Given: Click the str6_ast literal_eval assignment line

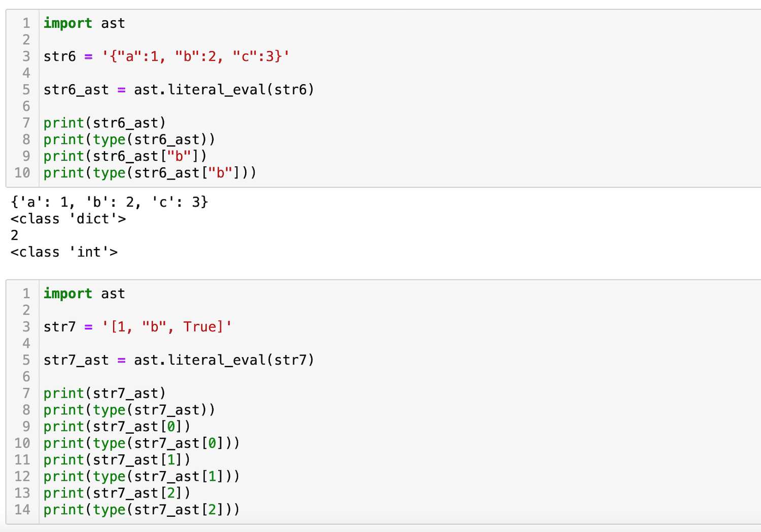Looking at the screenshot, I should click(x=179, y=90).
